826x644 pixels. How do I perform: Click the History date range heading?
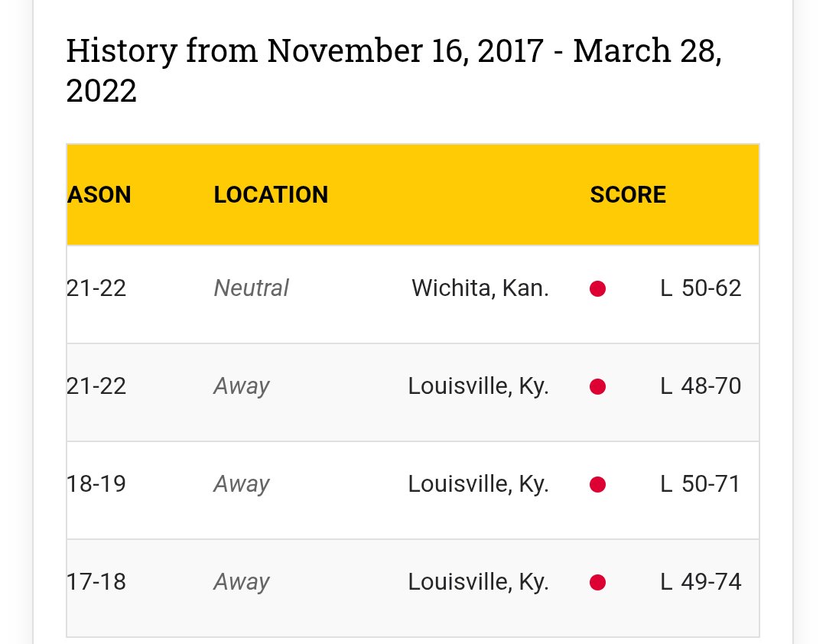394,70
